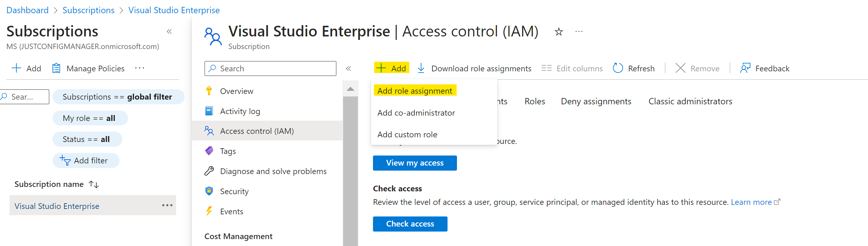Open the Status == all filter
The image size is (868, 246).
coord(87,139)
